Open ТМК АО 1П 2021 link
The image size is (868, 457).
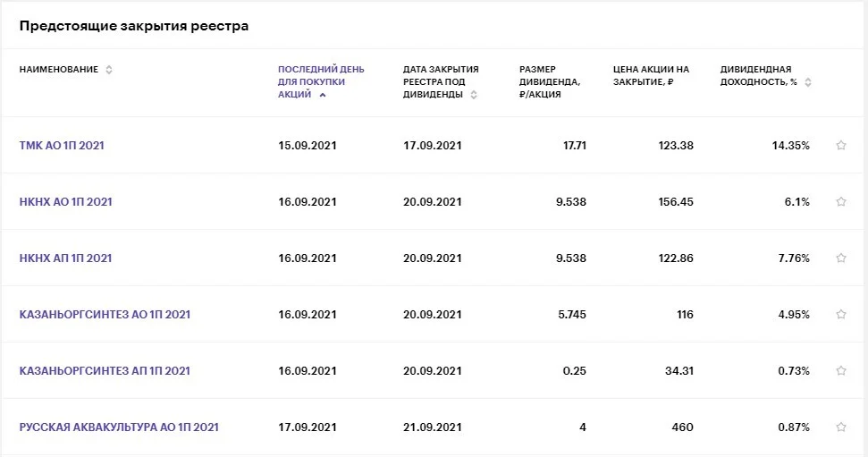pos(62,146)
